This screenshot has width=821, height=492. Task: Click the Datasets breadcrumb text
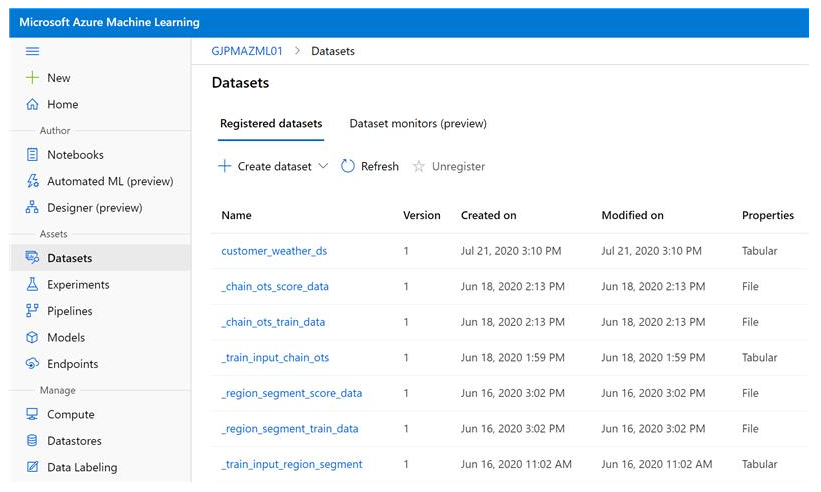point(333,51)
